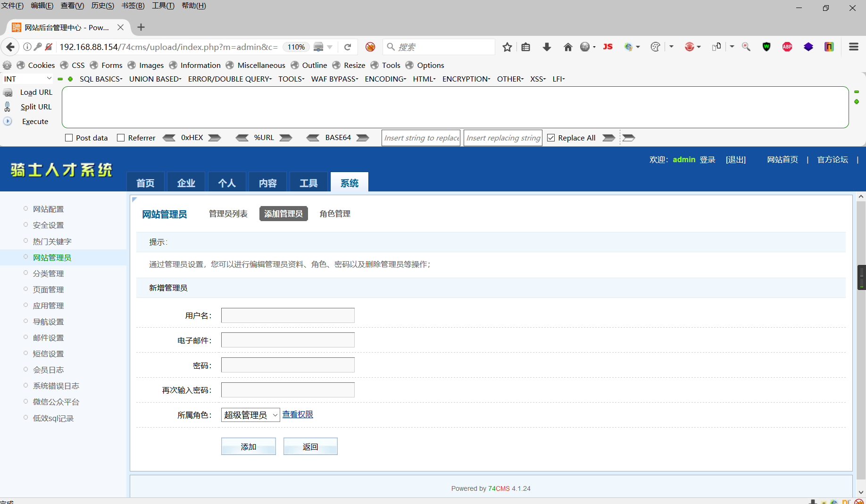Enable the Referrer checkbox
The height and width of the screenshot is (504, 866).
(x=121, y=137)
